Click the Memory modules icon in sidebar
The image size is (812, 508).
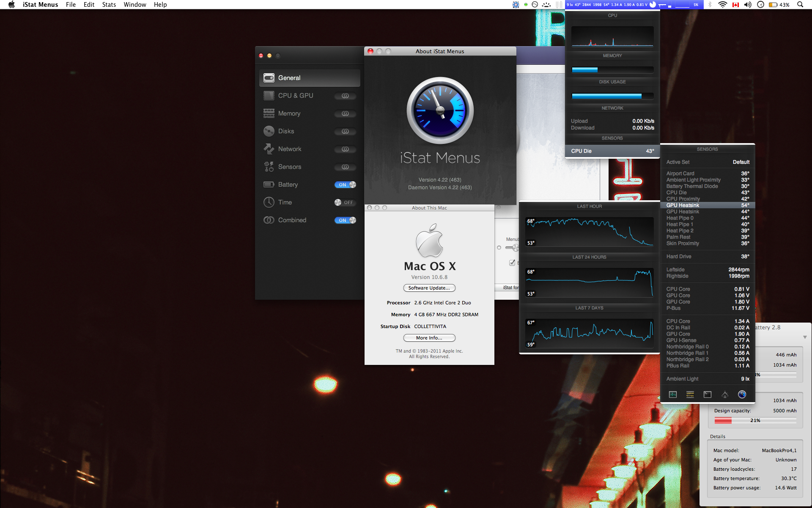(x=269, y=113)
